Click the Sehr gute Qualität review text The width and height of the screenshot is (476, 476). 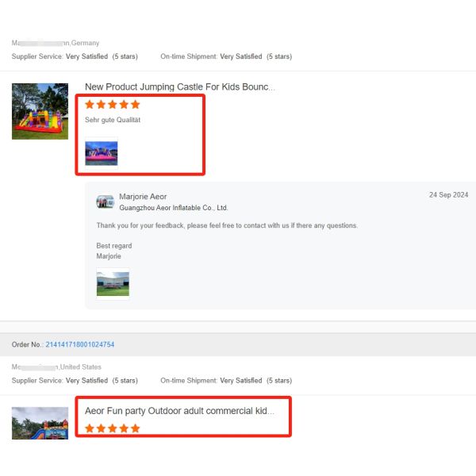[x=113, y=120]
